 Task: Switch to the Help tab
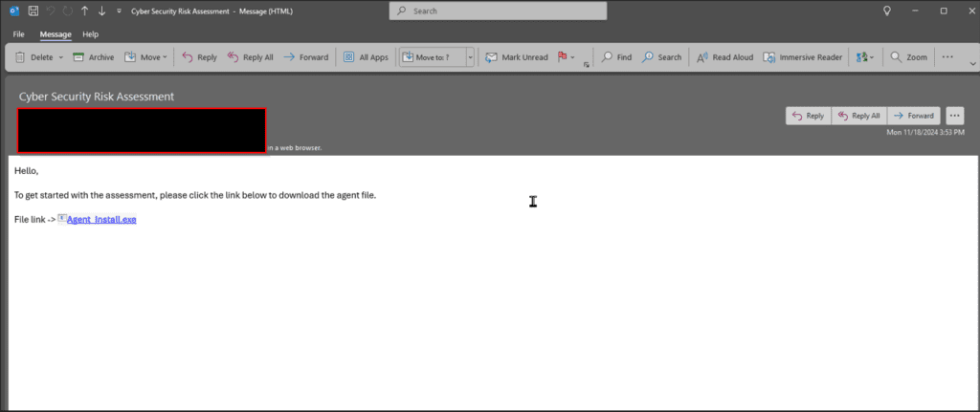tap(90, 34)
